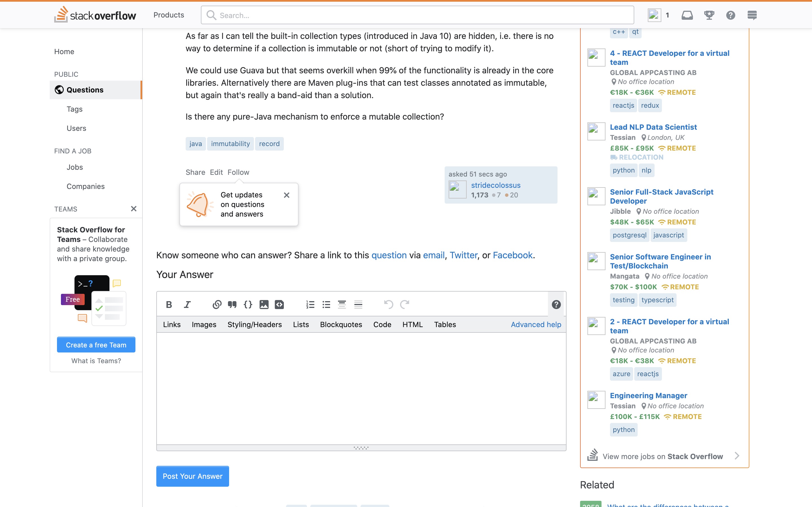Open the inbox icon in the top bar
812x507 pixels.
click(x=687, y=15)
